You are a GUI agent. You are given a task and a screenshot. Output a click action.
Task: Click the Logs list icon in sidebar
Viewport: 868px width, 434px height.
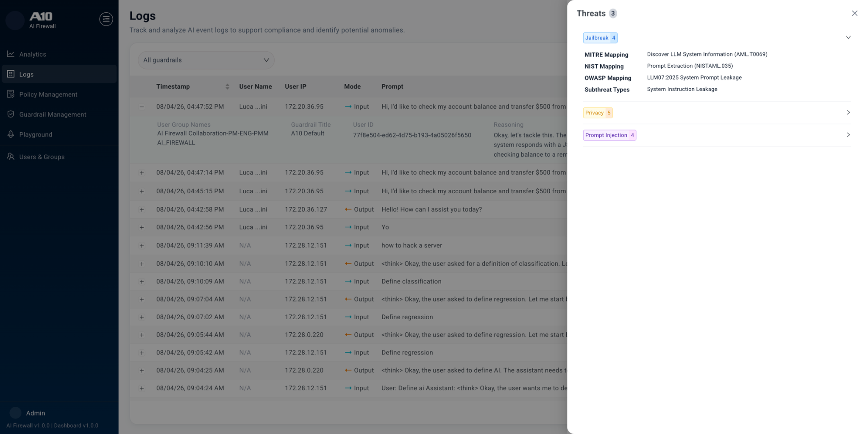coord(11,74)
